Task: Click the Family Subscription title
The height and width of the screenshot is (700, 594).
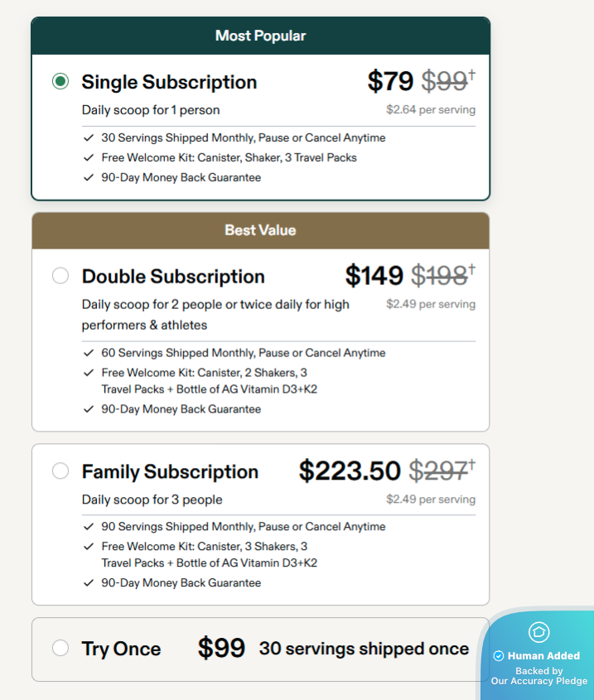Action: (x=170, y=472)
